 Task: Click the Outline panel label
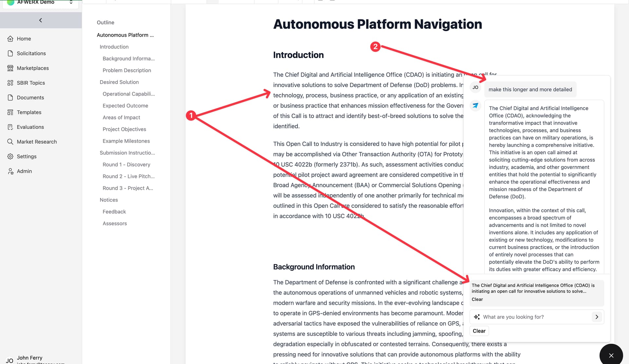click(x=105, y=23)
